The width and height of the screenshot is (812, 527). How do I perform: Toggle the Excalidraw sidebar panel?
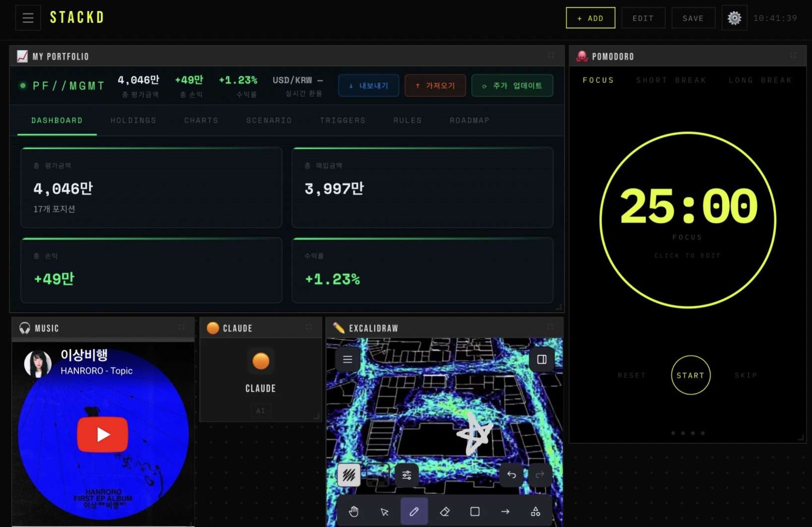click(x=542, y=359)
